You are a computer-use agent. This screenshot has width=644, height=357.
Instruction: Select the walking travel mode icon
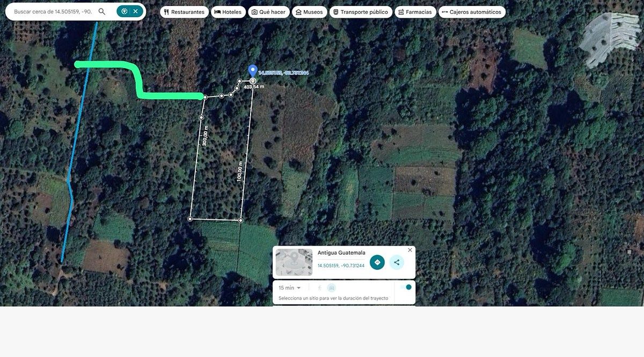320,288
